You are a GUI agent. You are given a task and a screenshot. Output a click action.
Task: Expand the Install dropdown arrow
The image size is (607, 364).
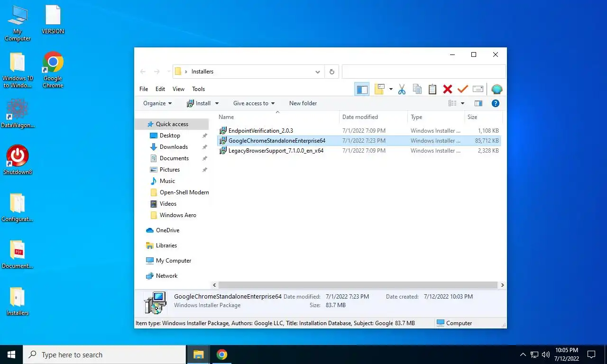(217, 103)
